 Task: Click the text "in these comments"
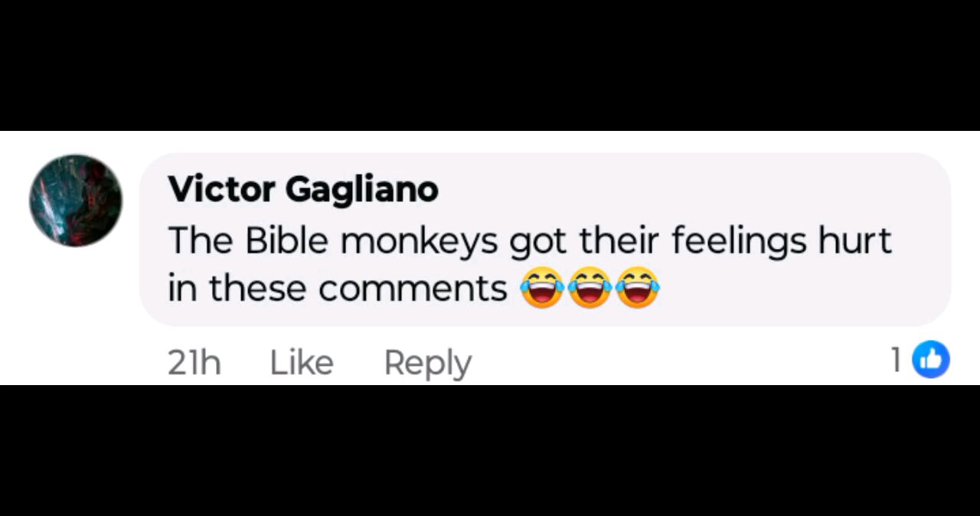pyautogui.click(x=338, y=289)
